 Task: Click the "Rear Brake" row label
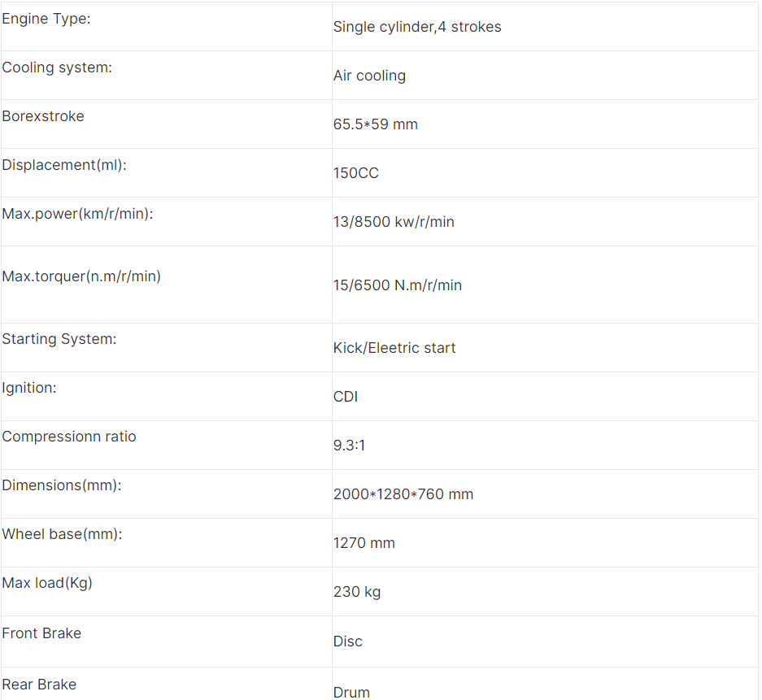pos(39,685)
